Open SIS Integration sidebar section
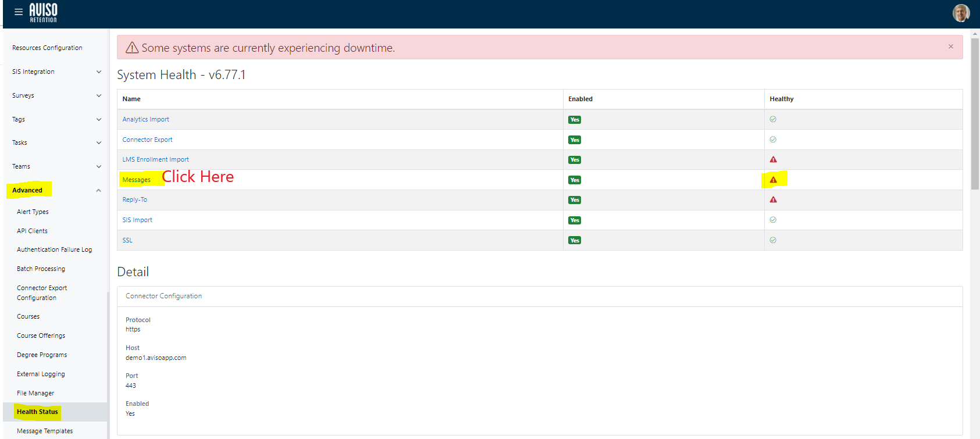This screenshot has width=980, height=439. [x=33, y=72]
